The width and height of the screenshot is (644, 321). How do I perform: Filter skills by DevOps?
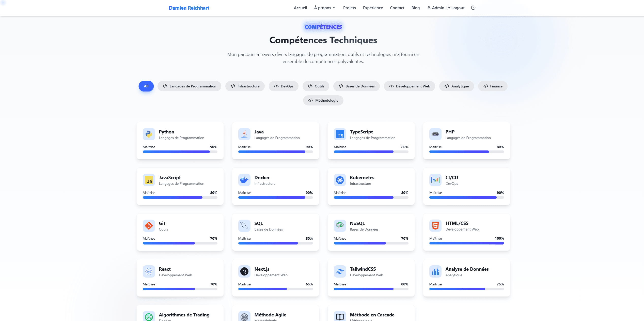(284, 86)
